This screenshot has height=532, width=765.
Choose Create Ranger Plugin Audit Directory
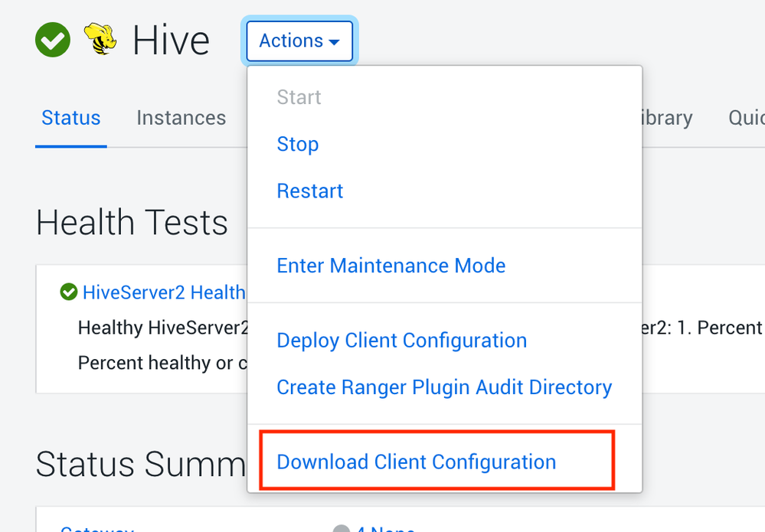(x=444, y=387)
